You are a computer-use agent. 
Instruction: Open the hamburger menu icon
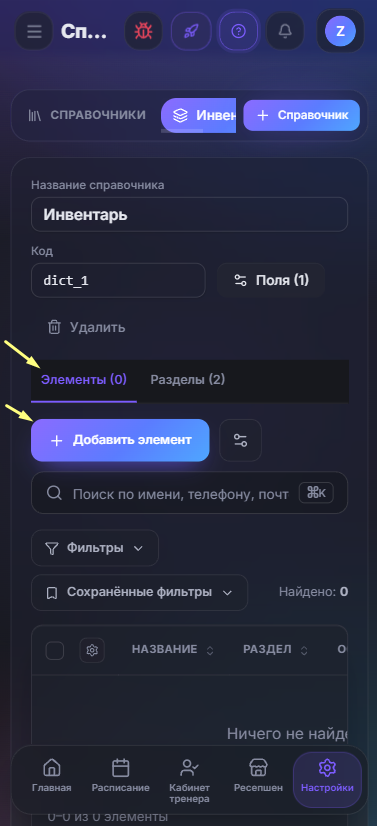click(x=34, y=31)
